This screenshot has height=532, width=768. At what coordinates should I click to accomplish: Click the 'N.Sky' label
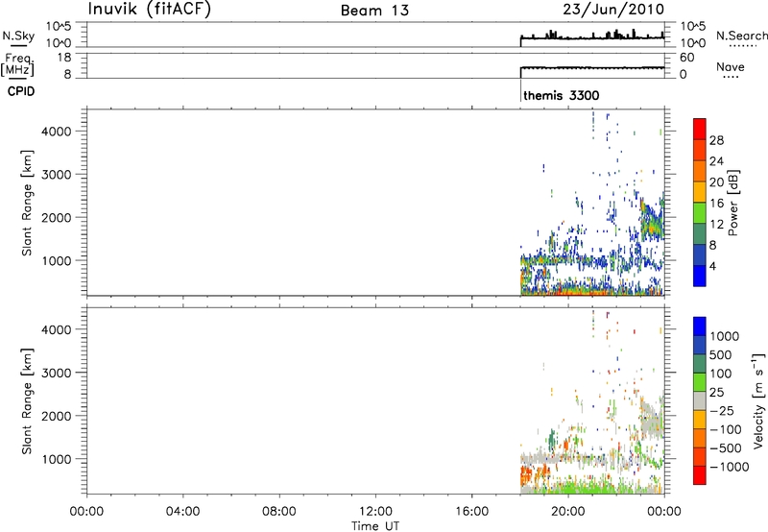coord(18,36)
